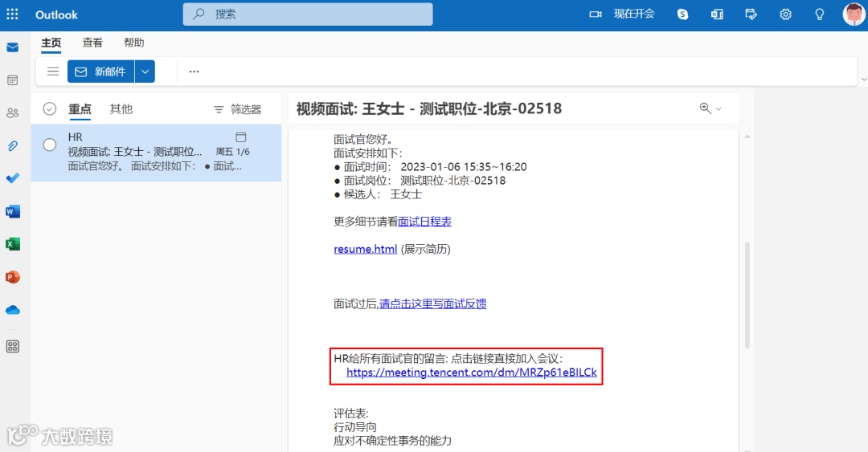Click 请点击这里写面试反馈 link
The width and height of the screenshot is (868, 452).
433,303
